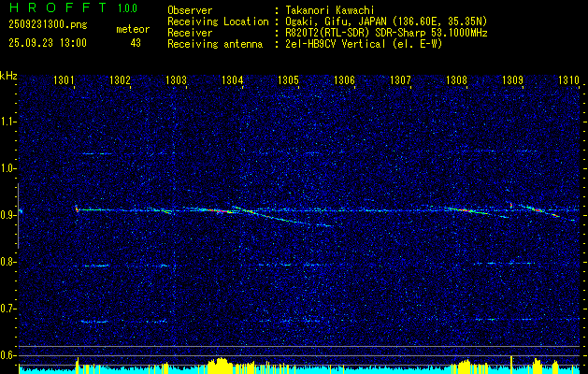
Task: Click the 0.6 kHz frequency label
Action: [x=8, y=355]
